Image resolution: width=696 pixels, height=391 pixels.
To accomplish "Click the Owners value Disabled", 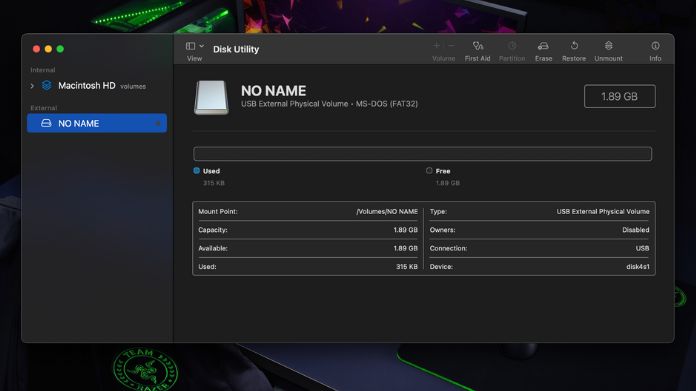I will [x=636, y=230].
